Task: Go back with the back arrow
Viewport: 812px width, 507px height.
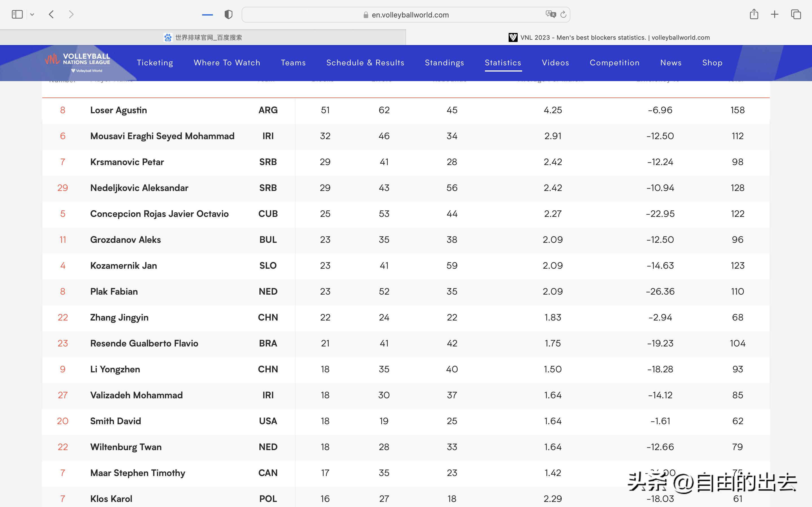Action: click(51, 14)
